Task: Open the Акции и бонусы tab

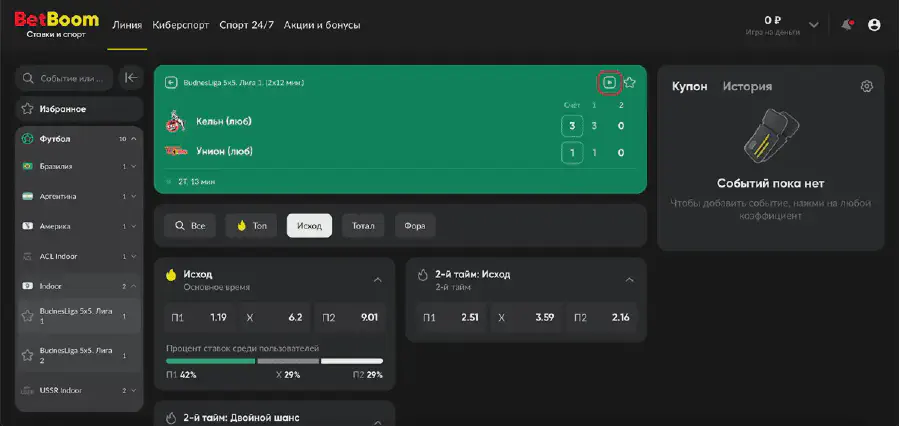Action: point(322,25)
